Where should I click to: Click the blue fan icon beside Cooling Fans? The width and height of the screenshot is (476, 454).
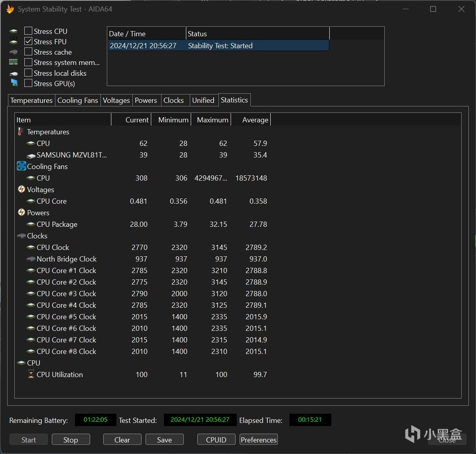21,166
